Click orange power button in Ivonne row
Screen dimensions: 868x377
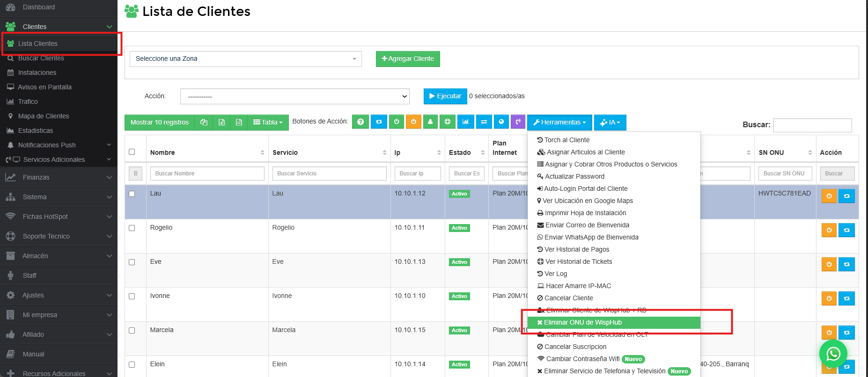tap(829, 298)
